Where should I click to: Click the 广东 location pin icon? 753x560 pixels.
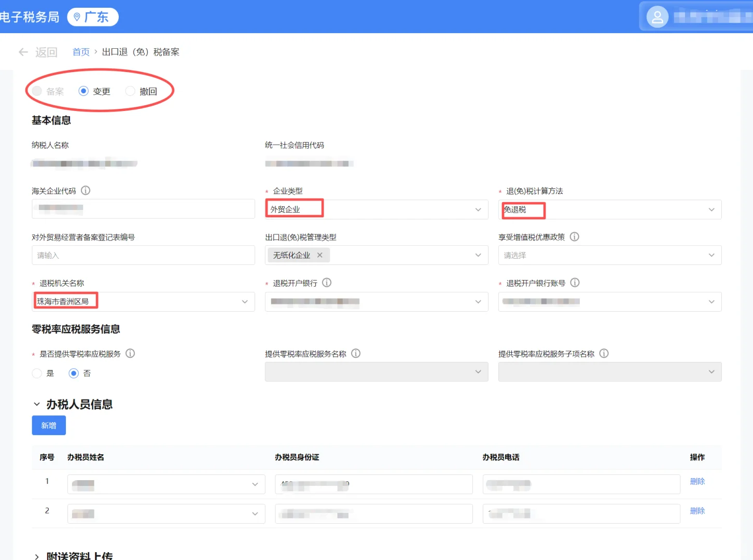[x=78, y=17]
